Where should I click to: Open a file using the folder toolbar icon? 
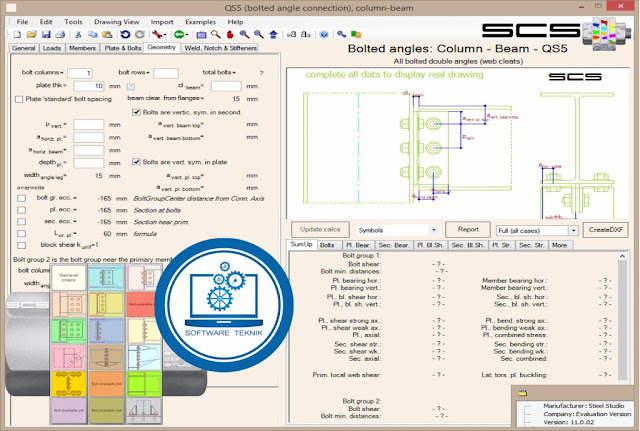(x=32, y=34)
